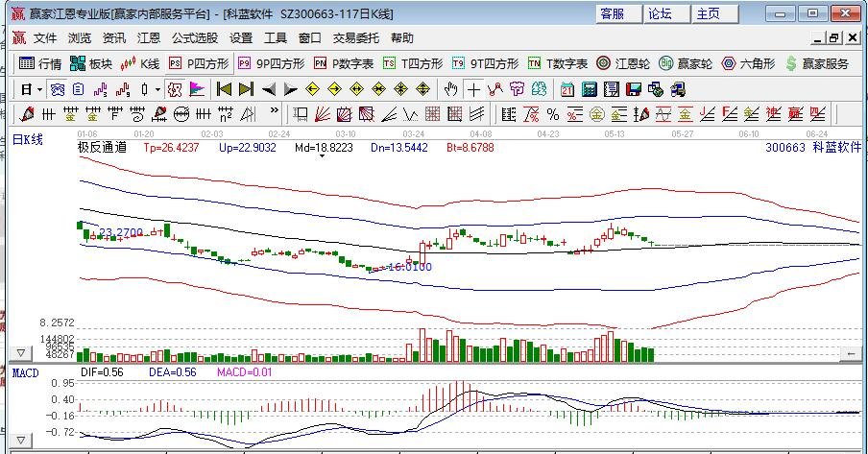Select the spiral time lines tool
The width and height of the screenshot is (868, 454).
click(x=136, y=114)
